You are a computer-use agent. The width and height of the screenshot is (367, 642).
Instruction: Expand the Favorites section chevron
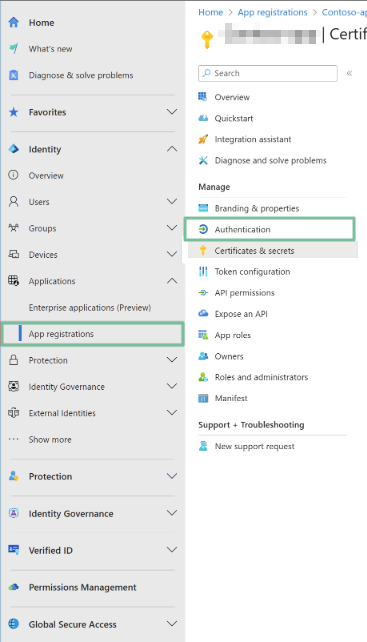[172, 112]
